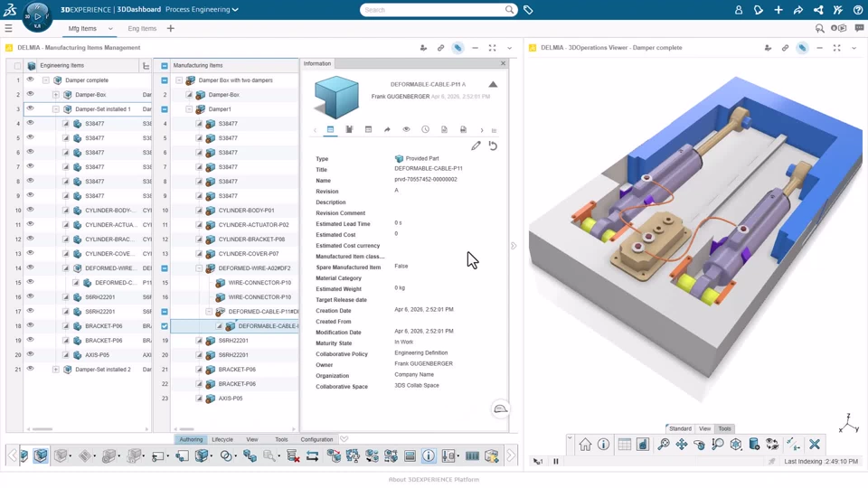Select the pan arrows tool in viewer toolbar
Image resolution: width=868 pixels, height=488 pixels.
click(682, 445)
